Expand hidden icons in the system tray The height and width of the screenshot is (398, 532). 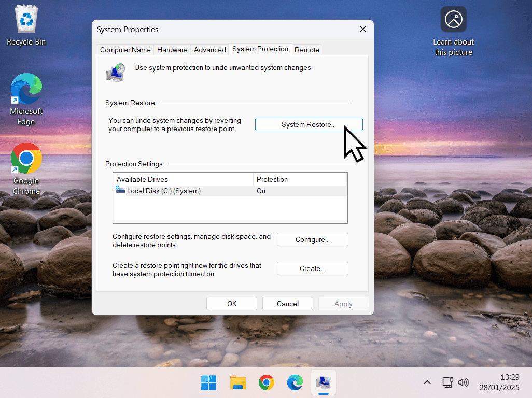coord(427,382)
